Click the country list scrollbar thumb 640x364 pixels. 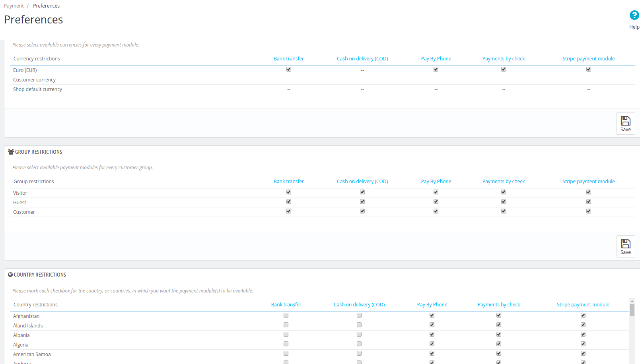pyautogui.click(x=632, y=310)
